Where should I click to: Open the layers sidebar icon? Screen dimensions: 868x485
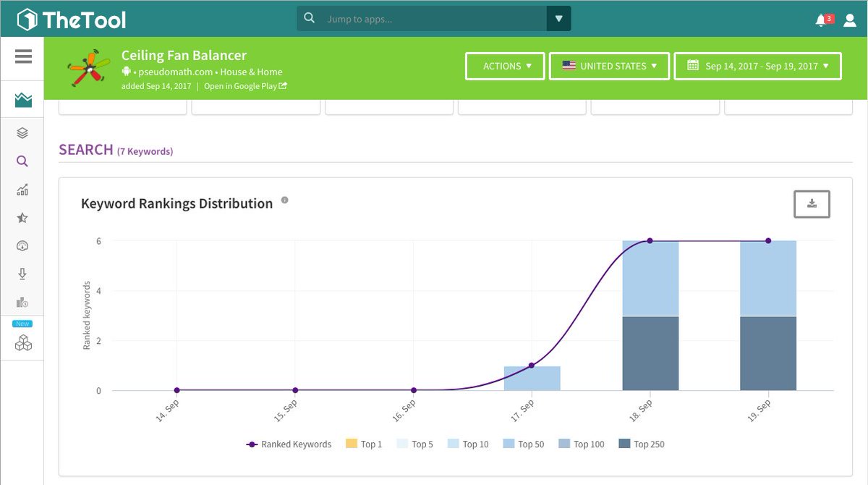[x=22, y=133]
